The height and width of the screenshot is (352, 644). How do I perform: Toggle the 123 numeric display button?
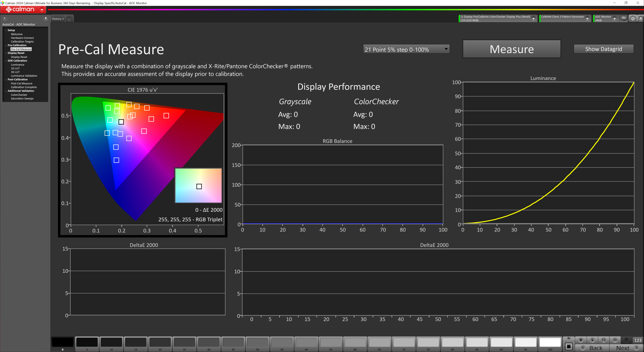tap(638, 340)
